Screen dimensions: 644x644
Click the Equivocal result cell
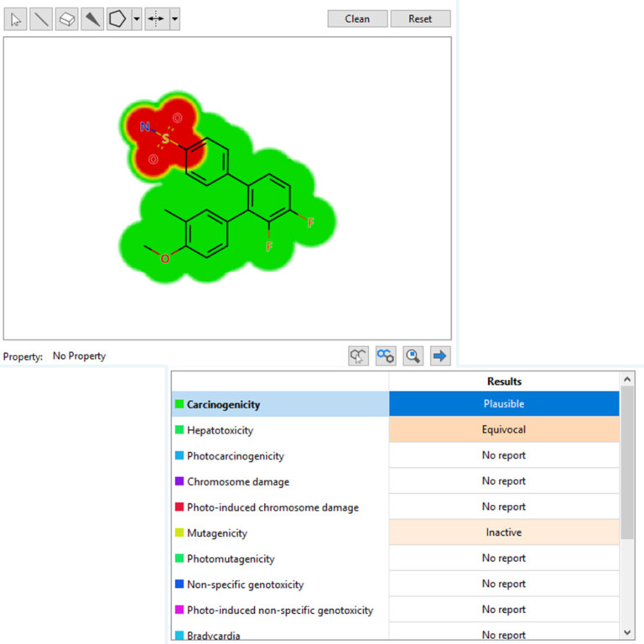coord(504,429)
